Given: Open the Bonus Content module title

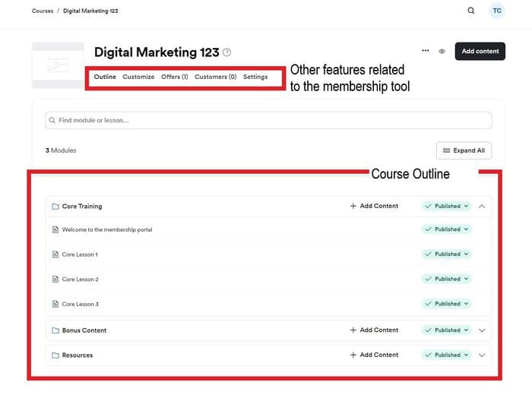Looking at the screenshot, I should (x=84, y=330).
